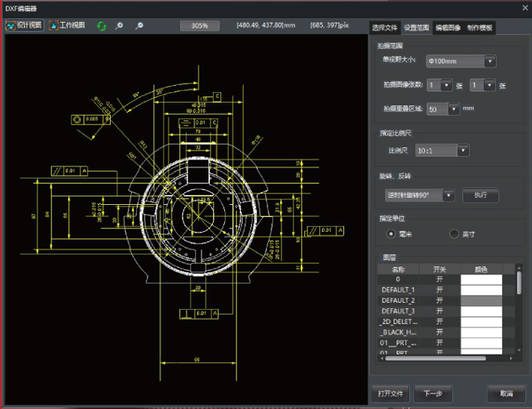Click the bottom 0.01 A perpendicularity frame
This screenshot has height=409, width=532.
click(x=199, y=313)
